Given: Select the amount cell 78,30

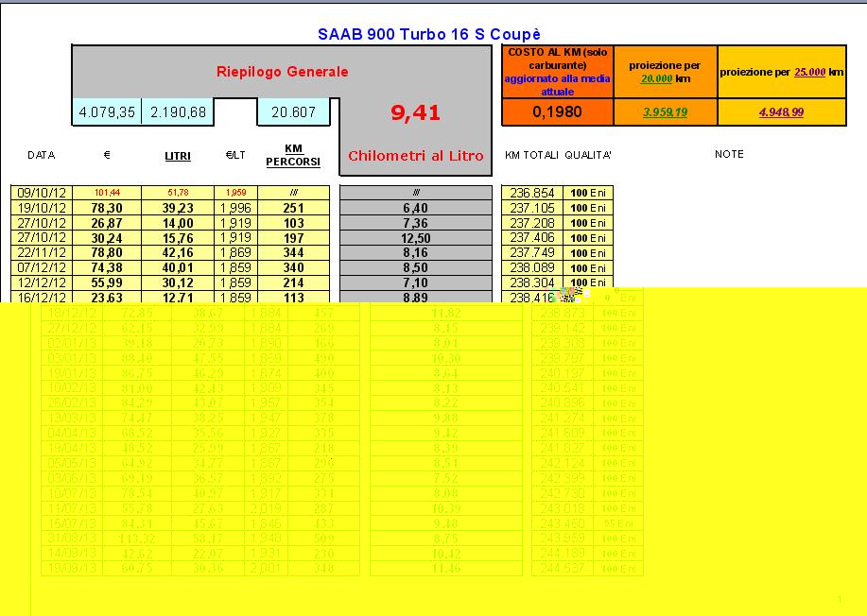Looking at the screenshot, I should pos(107,208).
